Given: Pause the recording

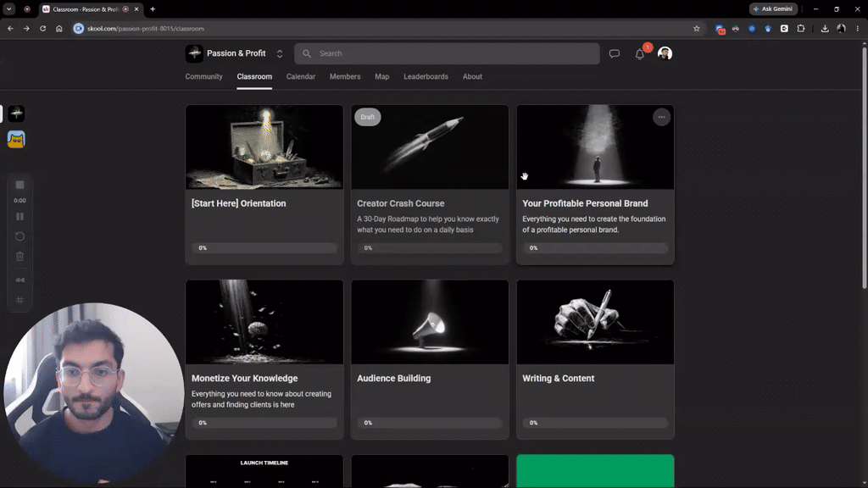Looking at the screenshot, I should click(20, 216).
